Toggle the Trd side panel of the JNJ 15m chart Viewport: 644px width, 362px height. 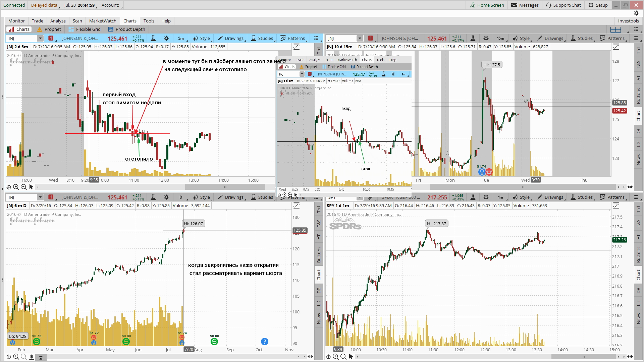point(638,51)
